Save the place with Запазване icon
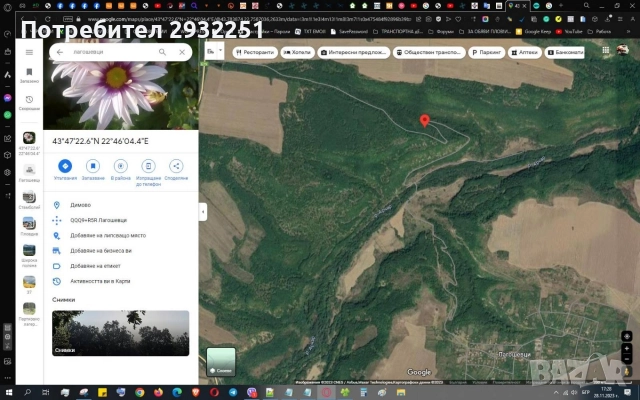This screenshot has width=640, height=400. pyautogui.click(x=92, y=166)
